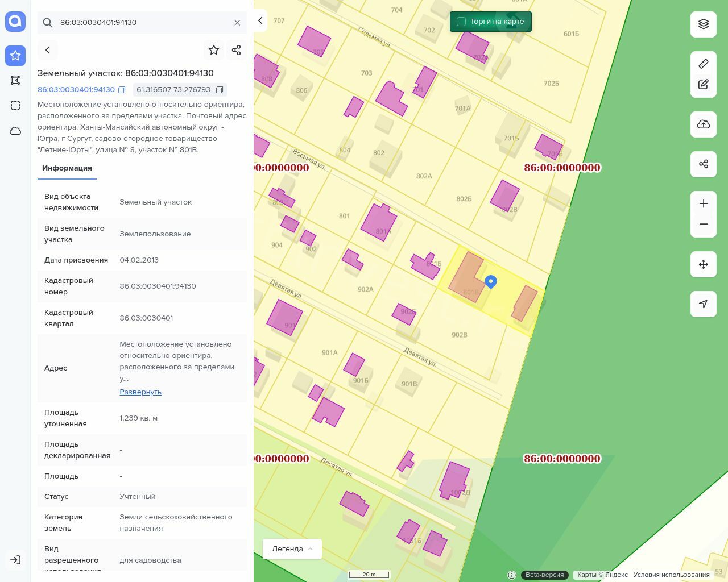This screenshot has width=728, height=582.
Task: Activate the geolocation arrow button
Action: 704,304
